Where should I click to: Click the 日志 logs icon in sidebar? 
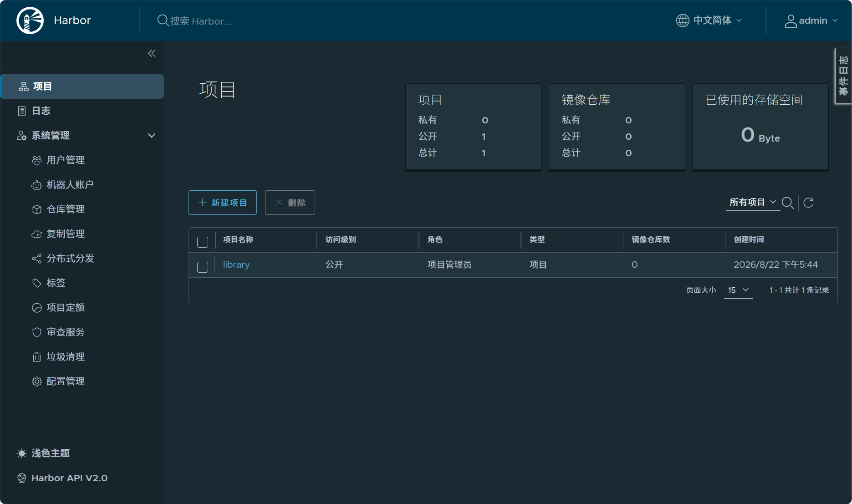pyautogui.click(x=22, y=111)
